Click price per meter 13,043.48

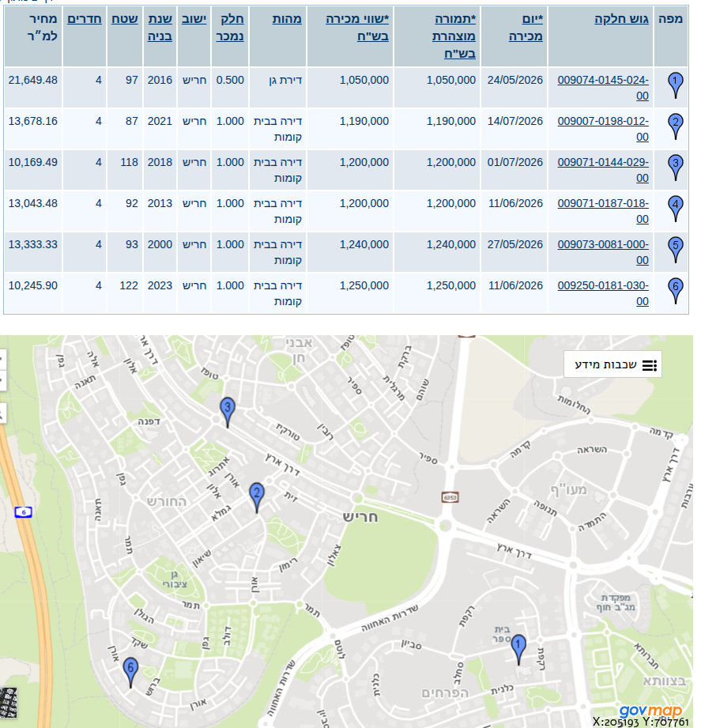click(33, 203)
